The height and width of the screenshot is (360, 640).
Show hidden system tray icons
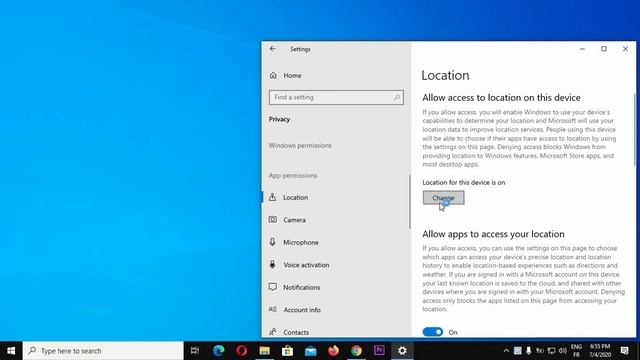506,351
